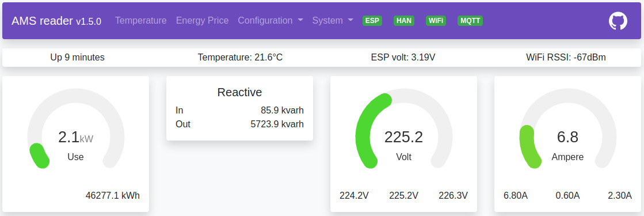Image resolution: width=644 pixels, height=216 pixels.
Task: Click the 2.1 kW reading
Action: tap(75, 137)
